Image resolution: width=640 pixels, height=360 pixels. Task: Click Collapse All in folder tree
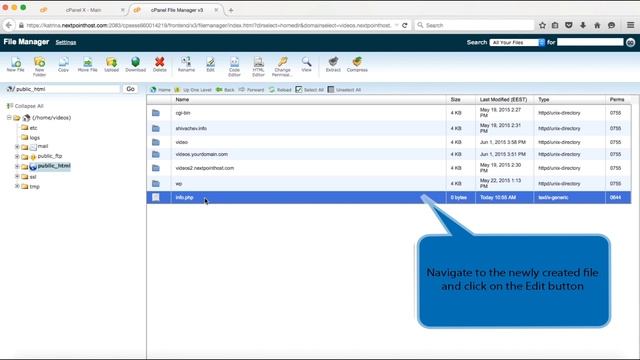[25, 106]
